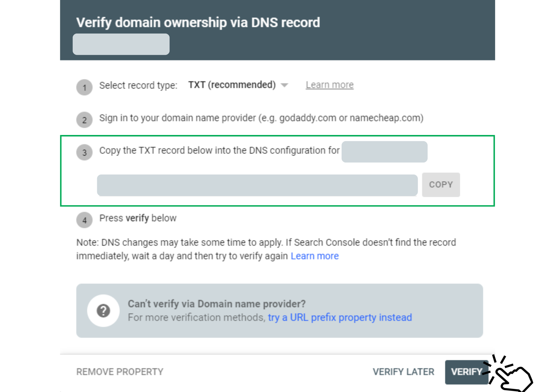Viewport: 555px width, 392px height.
Task: Click the question mark help icon
Action: coord(103,310)
